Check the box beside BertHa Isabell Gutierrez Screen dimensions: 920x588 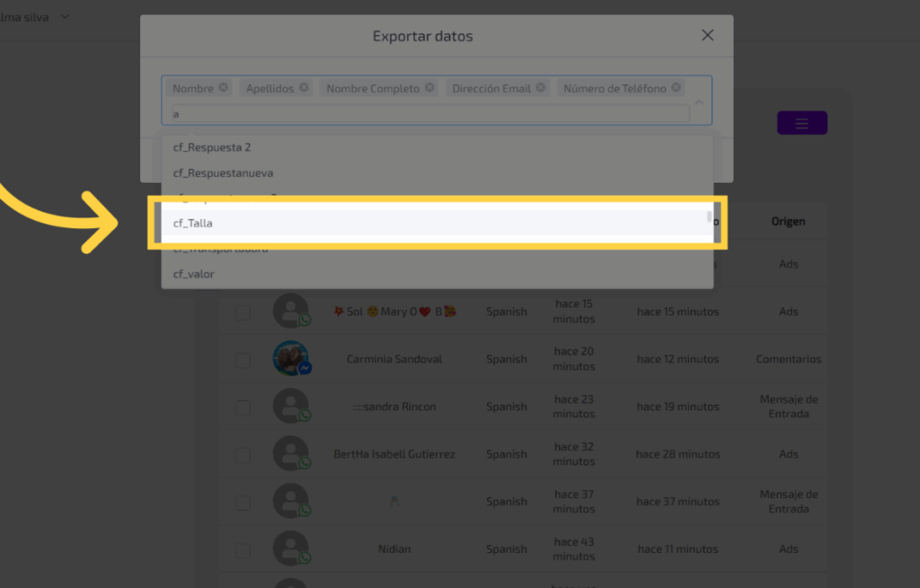[243, 454]
